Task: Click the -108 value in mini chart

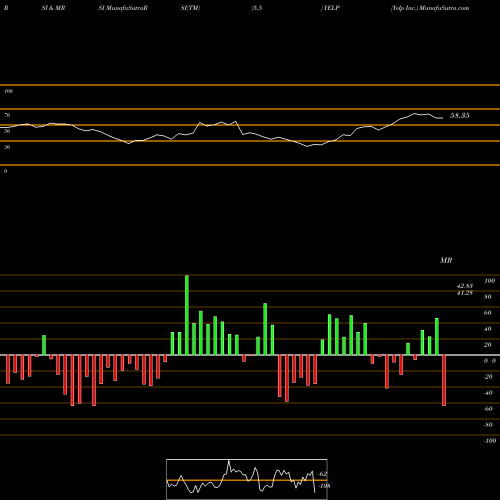Action: coord(324,486)
